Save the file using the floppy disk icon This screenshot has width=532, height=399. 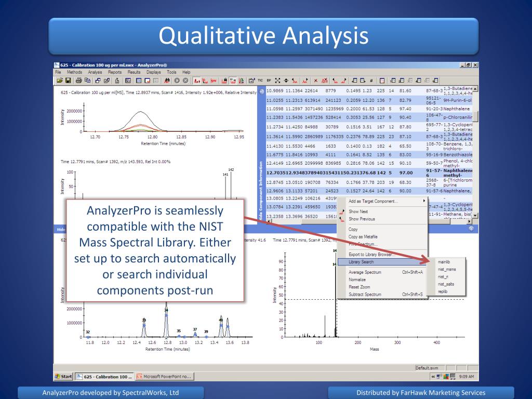click(68, 81)
